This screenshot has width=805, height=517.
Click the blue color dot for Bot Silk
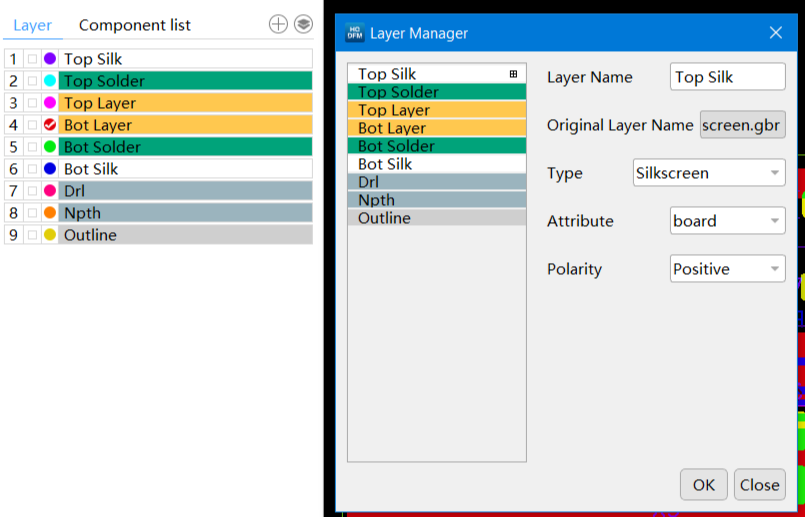coord(50,169)
